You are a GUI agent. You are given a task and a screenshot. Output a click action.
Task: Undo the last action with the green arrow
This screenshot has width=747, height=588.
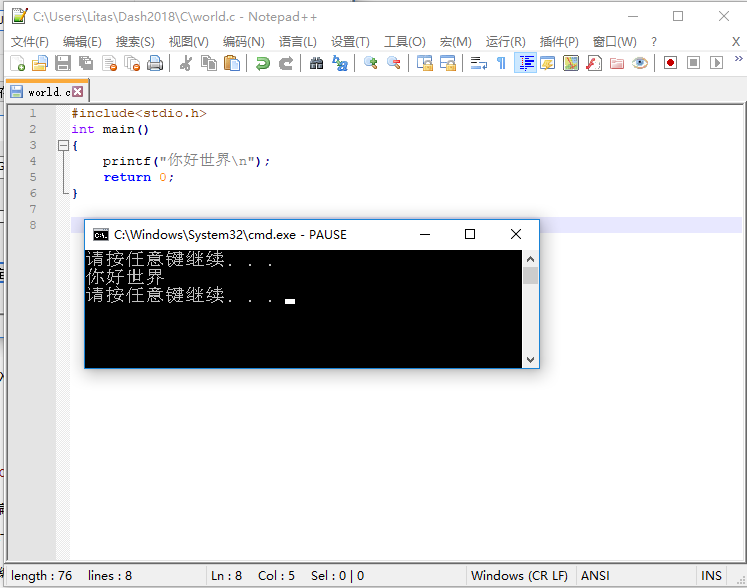[262, 63]
